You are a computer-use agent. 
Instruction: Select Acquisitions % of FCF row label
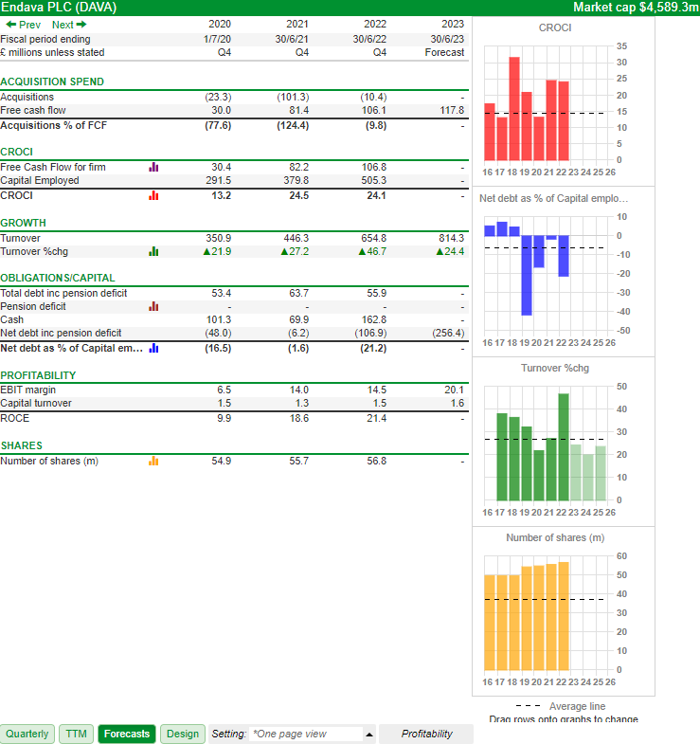pos(54,125)
